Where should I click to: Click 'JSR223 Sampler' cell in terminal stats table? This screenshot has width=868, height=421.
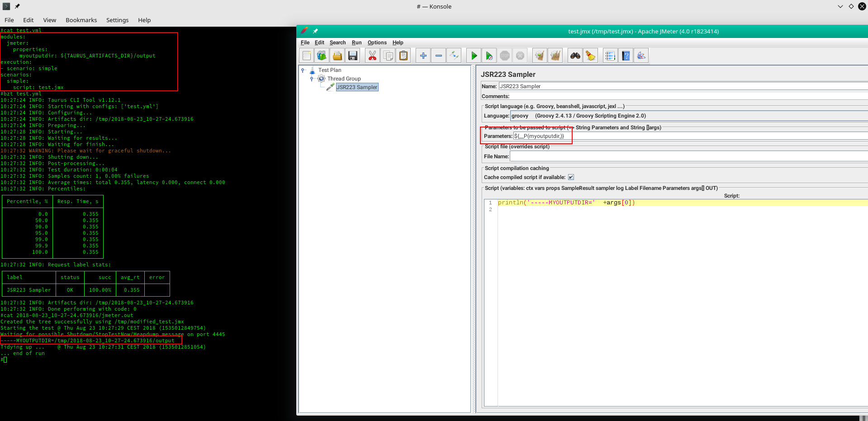(x=29, y=290)
